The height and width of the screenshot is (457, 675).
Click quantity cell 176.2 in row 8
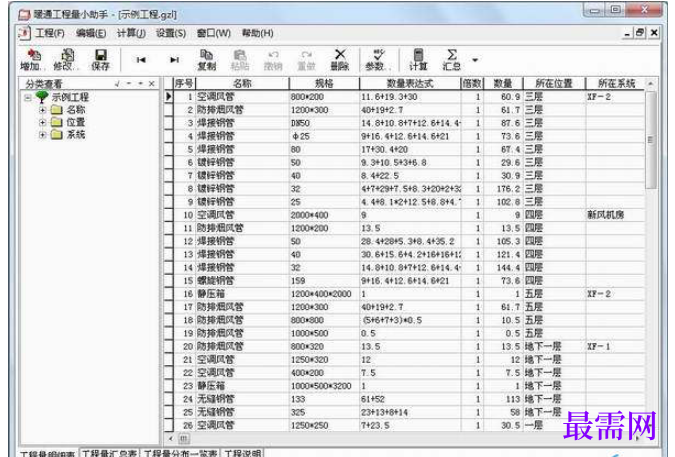click(503, 188)
